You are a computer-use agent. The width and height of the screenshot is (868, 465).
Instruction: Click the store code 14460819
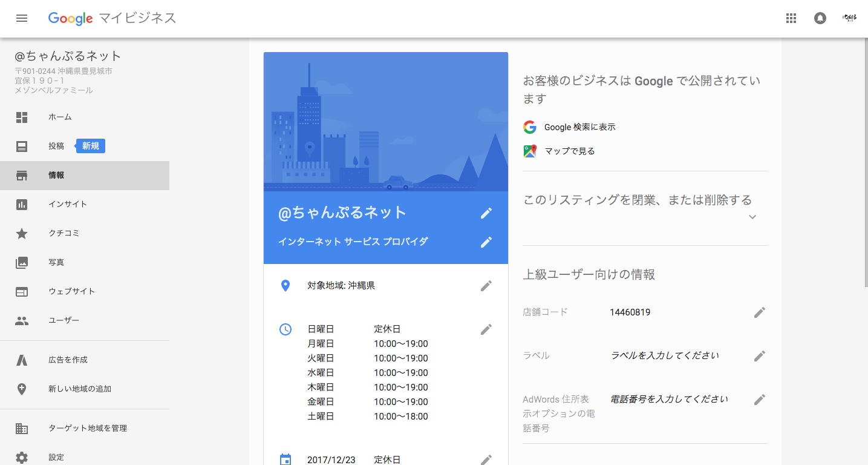click(630, 312)
